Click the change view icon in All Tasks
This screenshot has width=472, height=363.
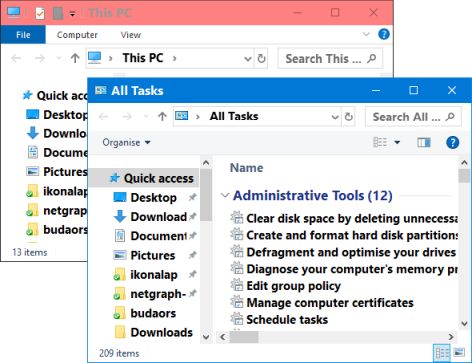(x=380, y=142)
